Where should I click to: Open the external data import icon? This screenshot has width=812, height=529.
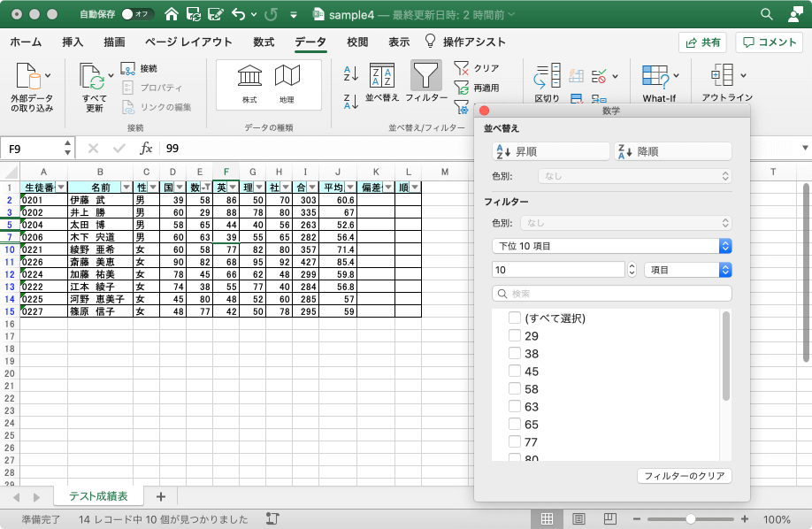[x=28, y=76]
